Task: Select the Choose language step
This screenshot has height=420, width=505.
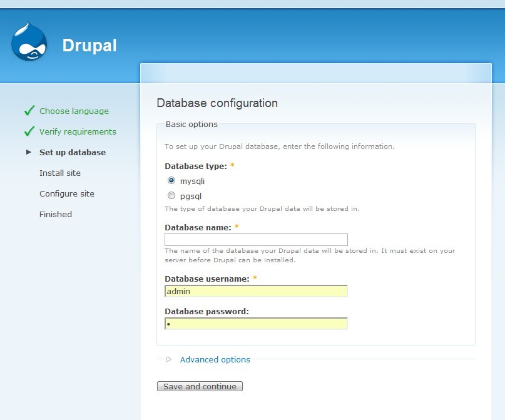Action: click(x=74, y=111)
